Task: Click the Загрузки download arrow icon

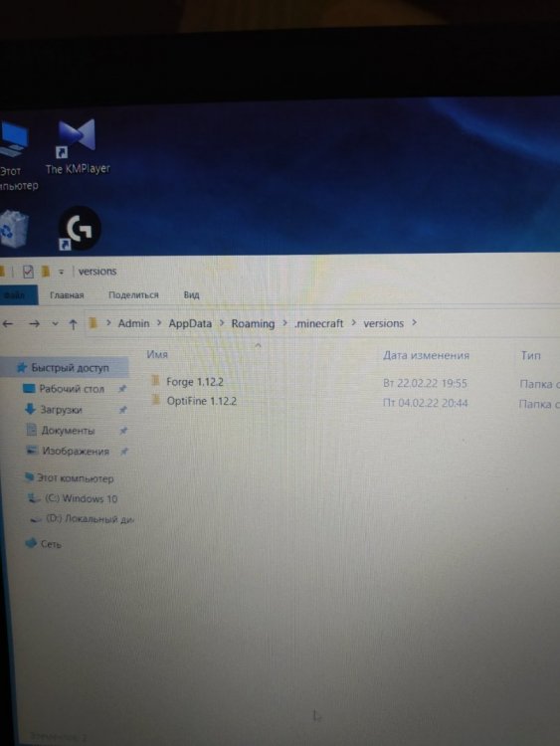Action: (30, 409)
